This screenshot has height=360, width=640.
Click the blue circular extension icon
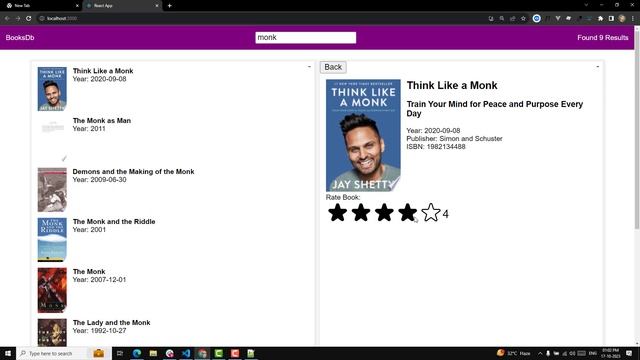536,18
